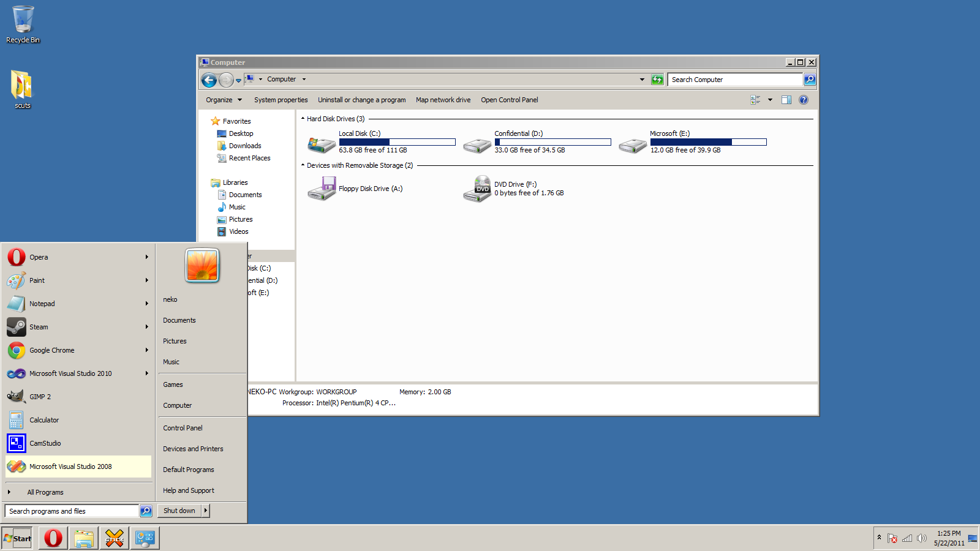
Task: Open Opera from the Start menu
Action: point(78,257)
